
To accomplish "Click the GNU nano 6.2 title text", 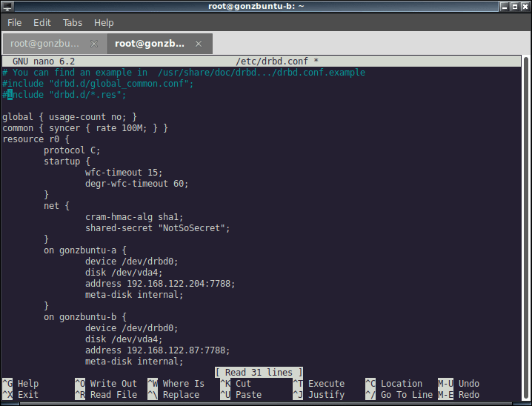I will point(44,61).
